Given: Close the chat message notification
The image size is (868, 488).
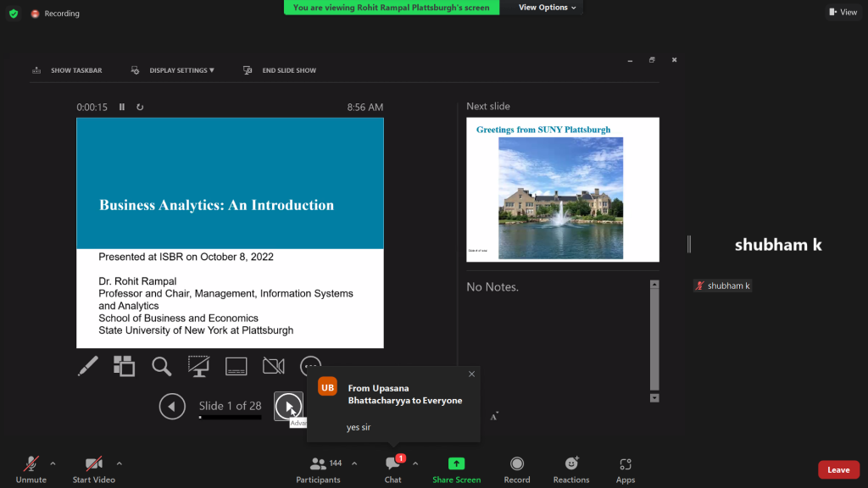Looking at the screenshot, I should click(x=471, y=374).
